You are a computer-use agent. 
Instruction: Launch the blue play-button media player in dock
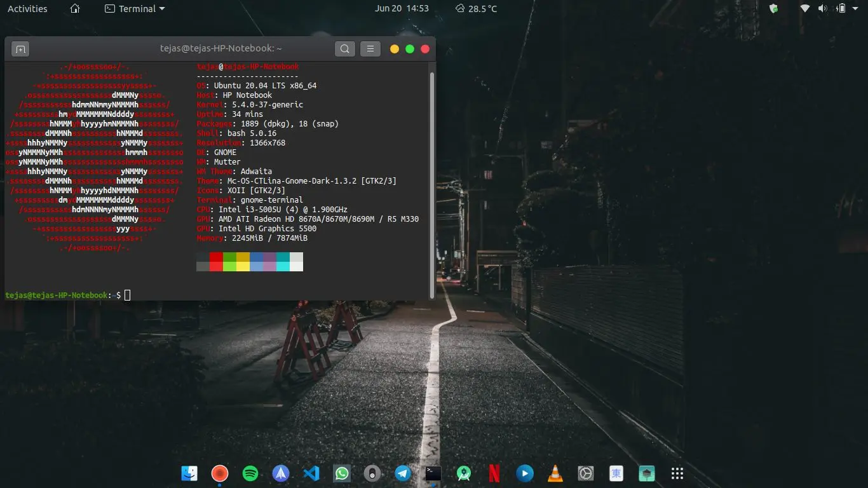tap(525, 473)
